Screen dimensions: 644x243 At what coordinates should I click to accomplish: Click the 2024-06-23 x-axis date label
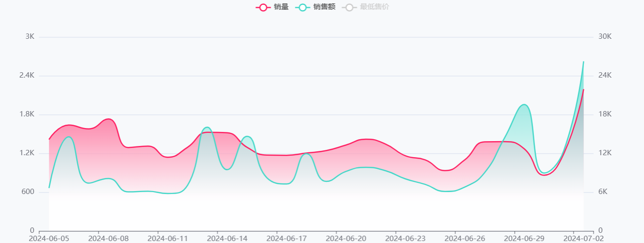tap(405, 238)
